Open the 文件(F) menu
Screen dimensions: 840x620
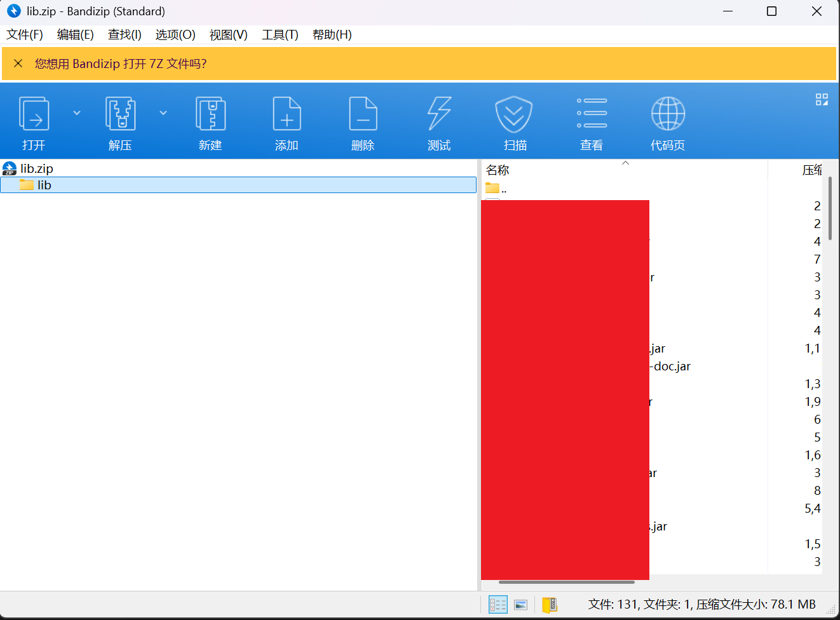coord(25,34)
